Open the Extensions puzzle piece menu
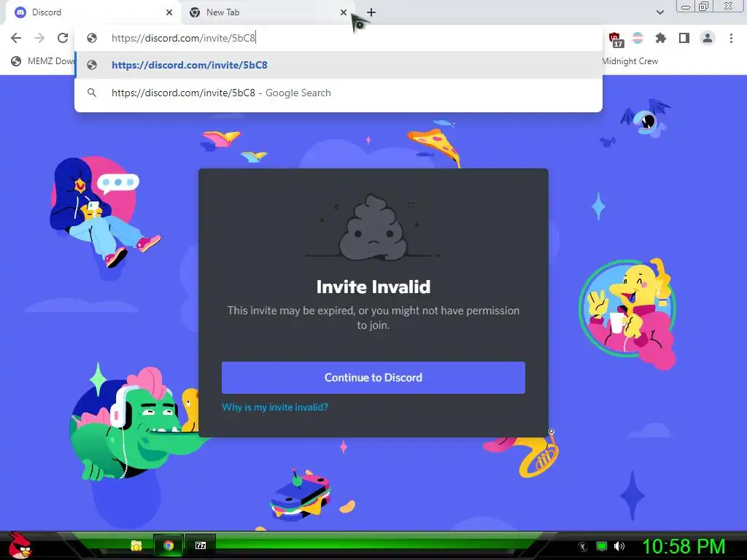The image size is (747, 560). pyautogui.click(x=660, y=38)
